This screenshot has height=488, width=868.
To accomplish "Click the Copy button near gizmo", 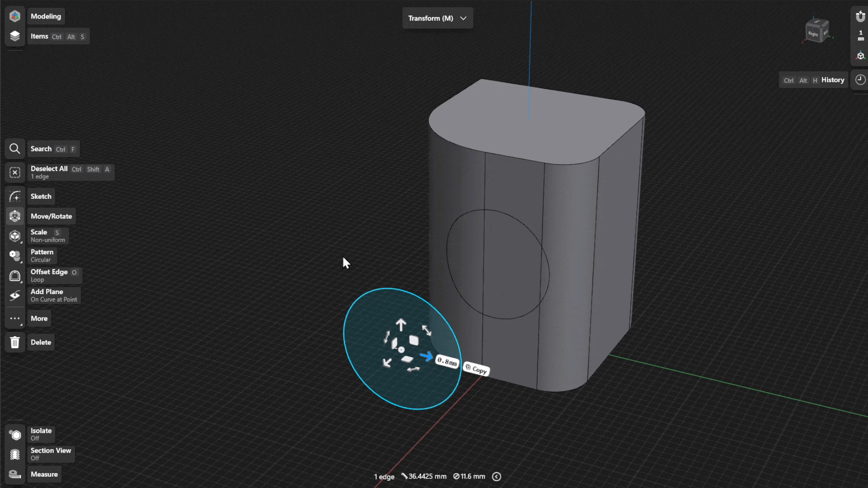I will pos(476,370).
